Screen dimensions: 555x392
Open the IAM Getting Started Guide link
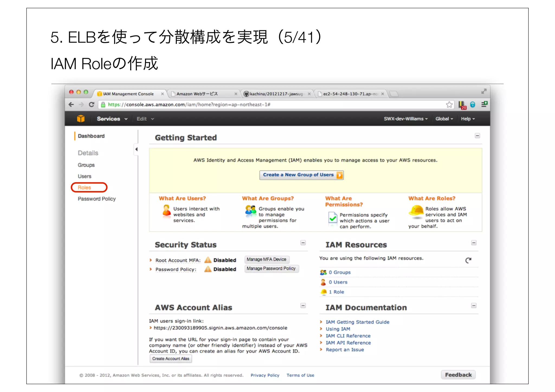(357, 322)
